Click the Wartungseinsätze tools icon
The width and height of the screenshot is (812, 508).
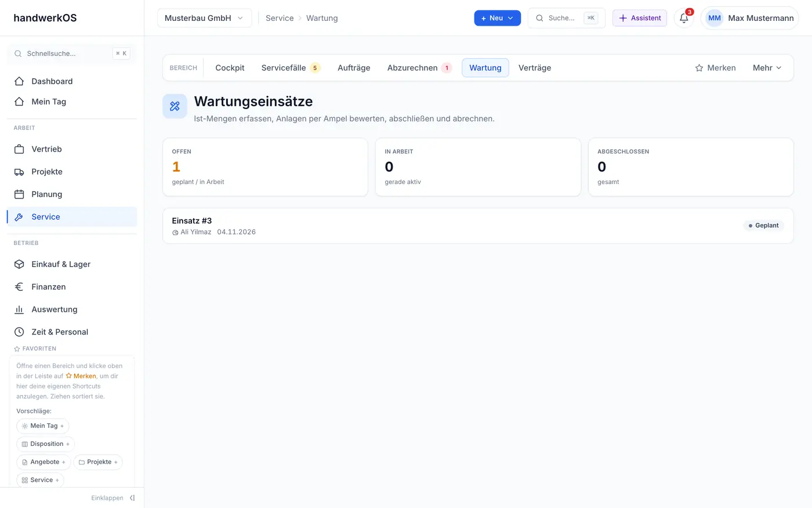175,106
